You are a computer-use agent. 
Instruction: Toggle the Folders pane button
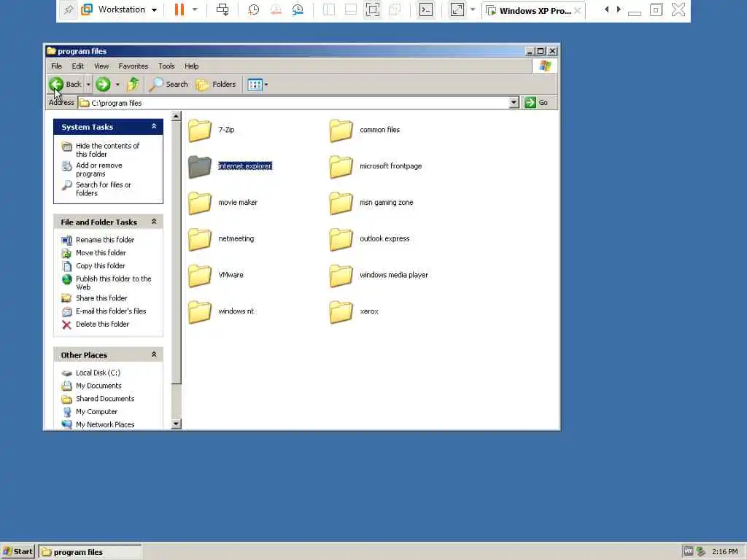tap(216, 85)
